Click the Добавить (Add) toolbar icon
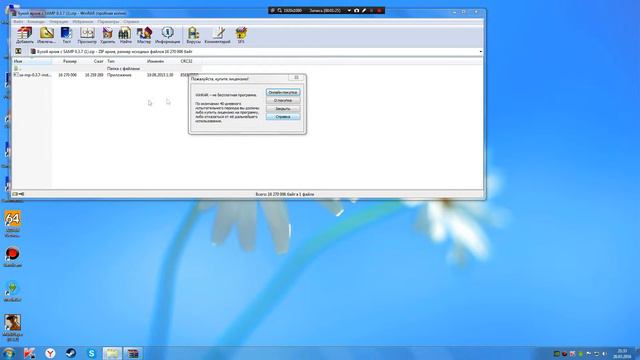The height and width of the screenshot is (360, 640). pyautogui.click(x=24, y=35)
